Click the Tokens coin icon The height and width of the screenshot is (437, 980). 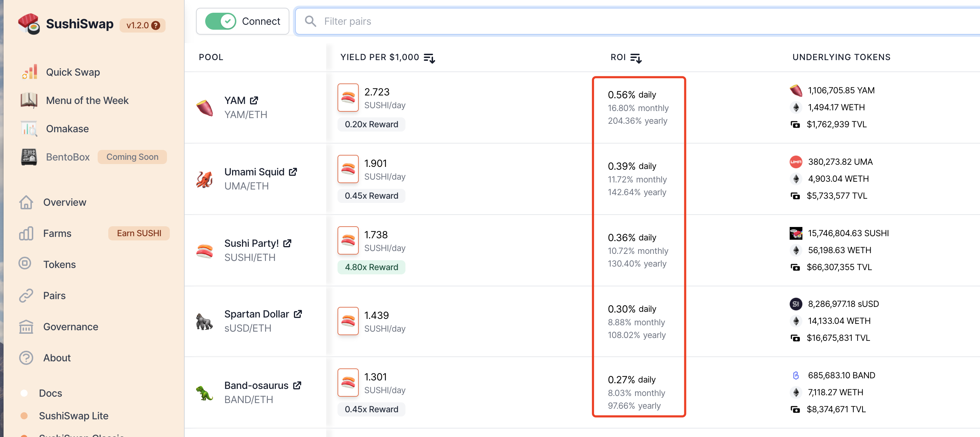pyautogui.click(x=25, y=263)
